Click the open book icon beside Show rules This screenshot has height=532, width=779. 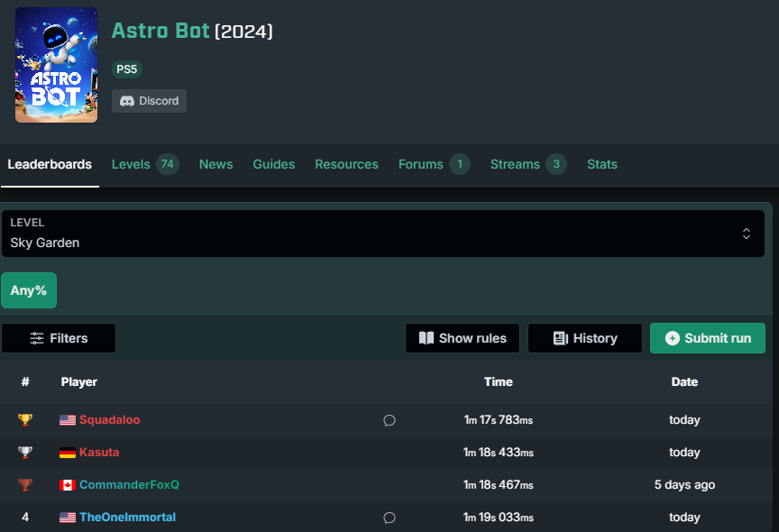pos(426,338)
